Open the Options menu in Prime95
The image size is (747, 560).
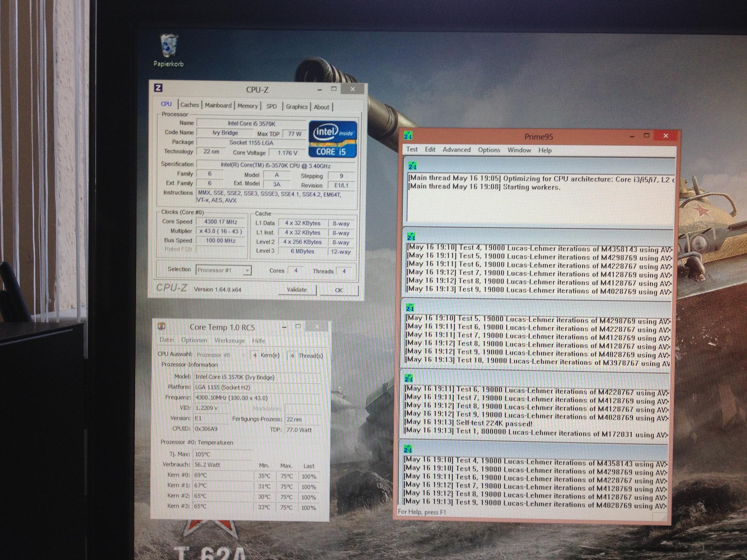tap(489, 150)
